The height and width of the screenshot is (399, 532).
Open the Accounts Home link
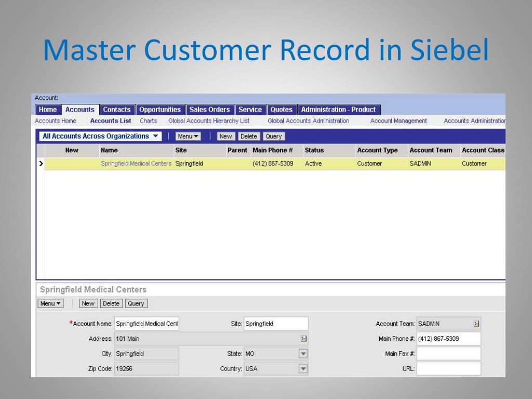coord(56,121)
